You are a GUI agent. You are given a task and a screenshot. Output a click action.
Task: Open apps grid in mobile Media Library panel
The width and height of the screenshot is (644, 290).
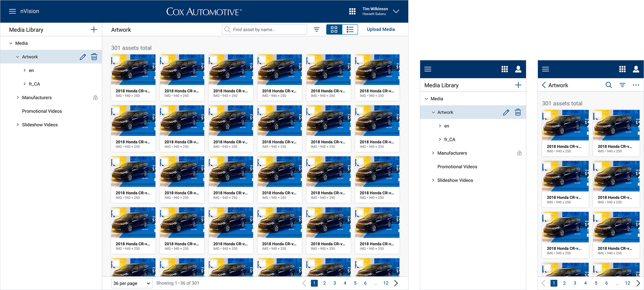505,69
